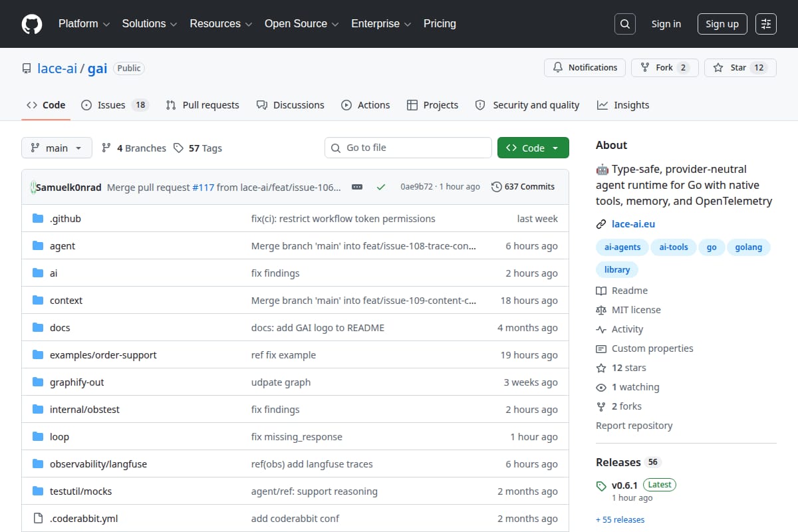Open the MIT license link
Screen dimensions: 798x532
click(628, 310)
